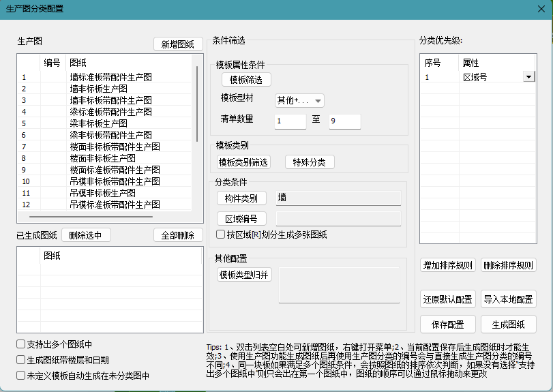Viewport: 553px width, 392px height.
Task: Check 未定义模板自动生成在未分类图中 option
Action: pyautogui.click(x=21, y=375)
